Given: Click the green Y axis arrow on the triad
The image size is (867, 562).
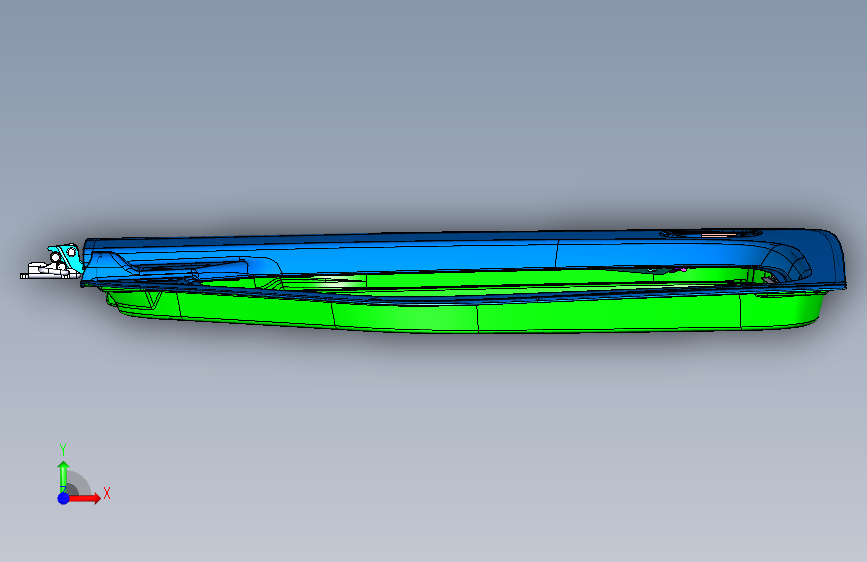Looking at the screenshot, I should [x=63, y=476].
